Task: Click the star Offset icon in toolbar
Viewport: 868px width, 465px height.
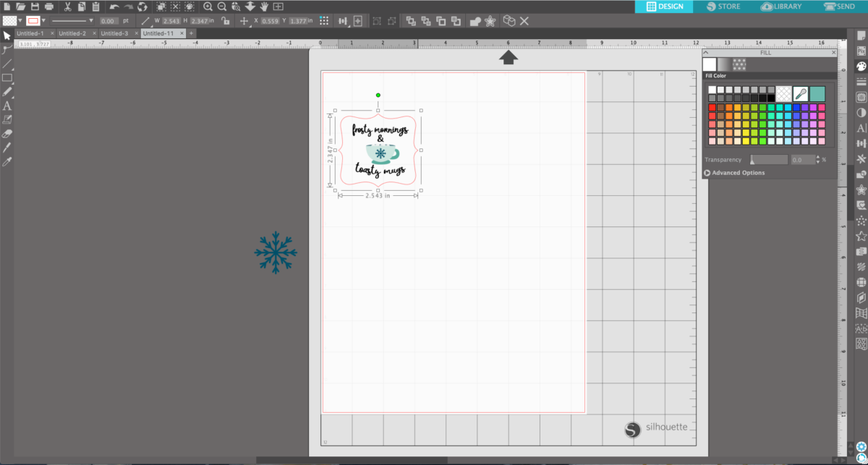Action: 490,21
